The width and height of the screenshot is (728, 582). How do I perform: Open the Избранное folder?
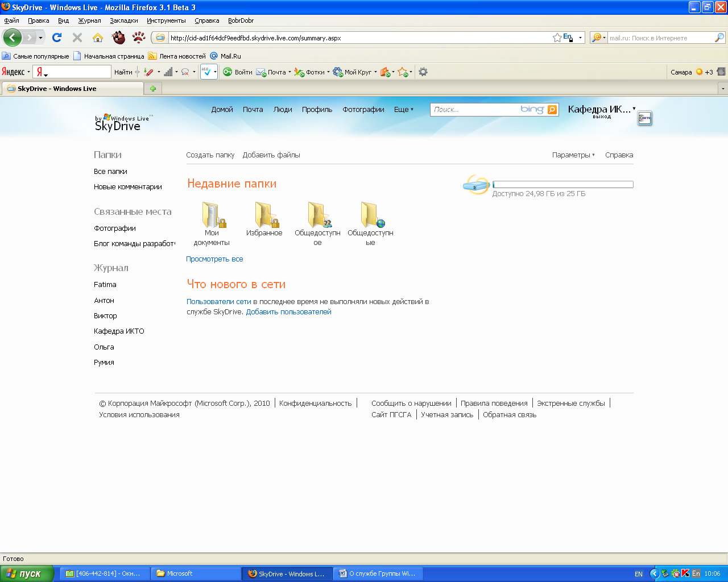tap(264, 219)
